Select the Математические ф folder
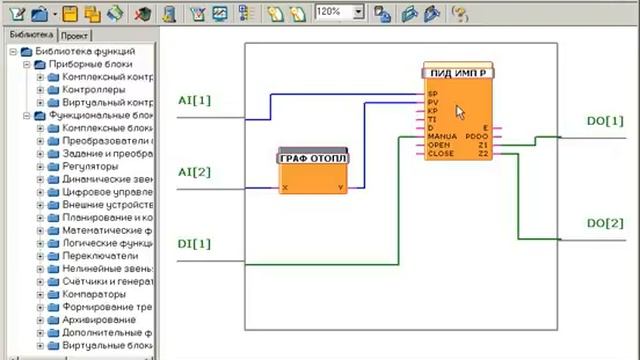640x360 pixels. click(x=107, y=230)
